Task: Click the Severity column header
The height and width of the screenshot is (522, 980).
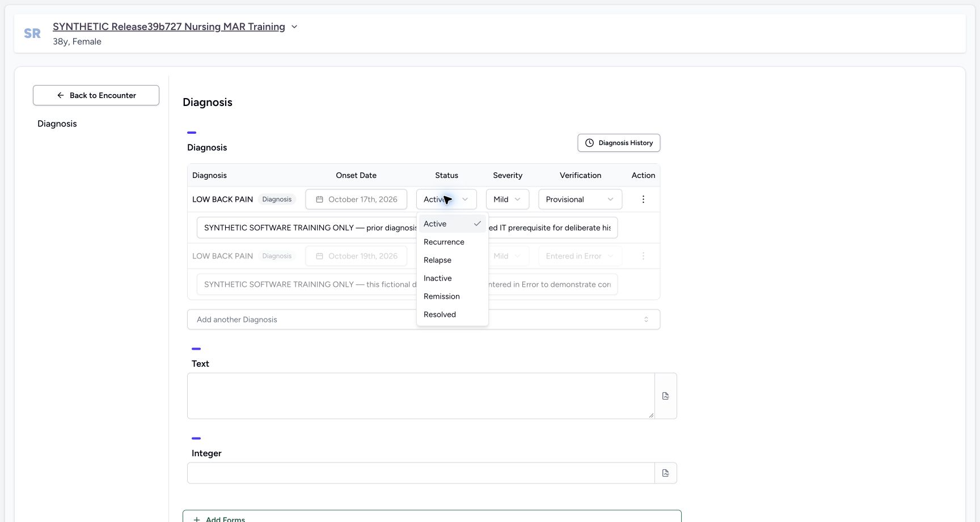Action: pyautogui.click(x=508, y=175)
